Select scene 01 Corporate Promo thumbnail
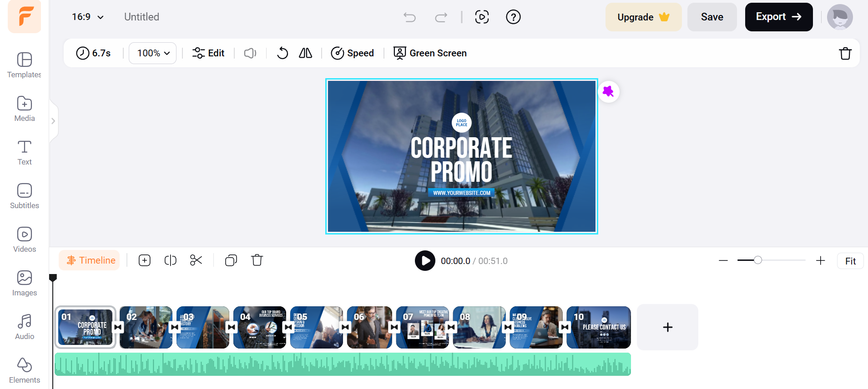 pos(86,327)
